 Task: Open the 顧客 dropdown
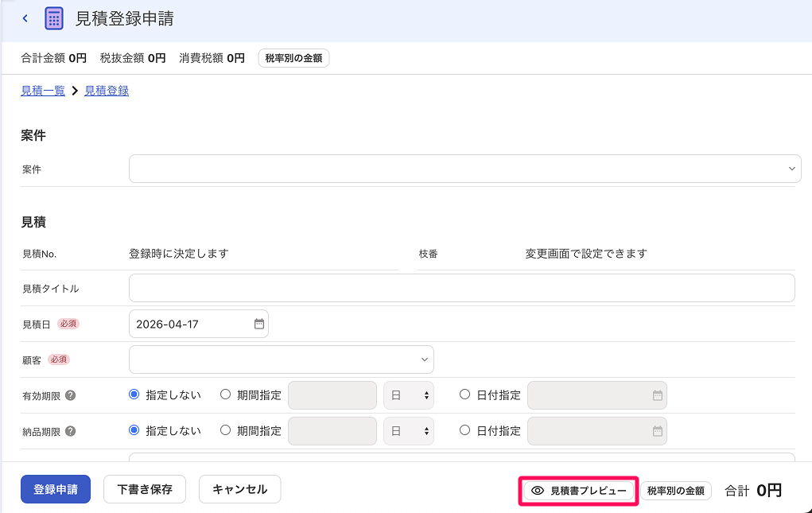(282, 359)
